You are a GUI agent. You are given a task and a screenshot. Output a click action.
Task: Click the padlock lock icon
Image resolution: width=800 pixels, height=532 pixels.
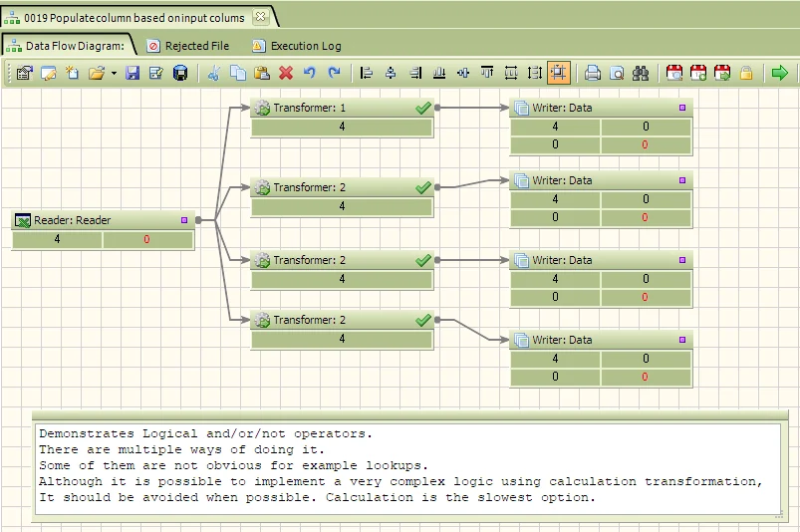tap(746, 74)
